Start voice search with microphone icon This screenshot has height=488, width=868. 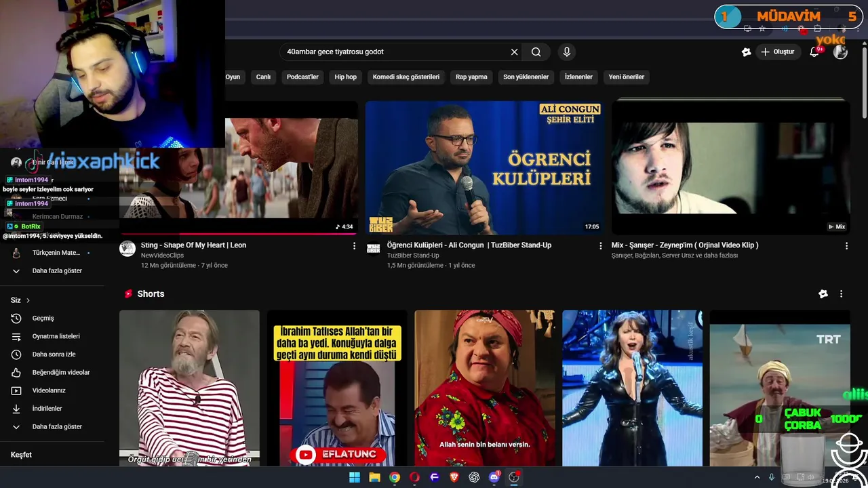567,52
